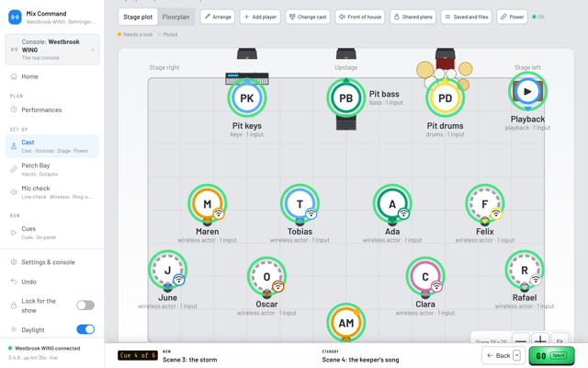Viewport: 588px width, 368px height.
Task: Open Saved and files
Action: coord(466,17)
